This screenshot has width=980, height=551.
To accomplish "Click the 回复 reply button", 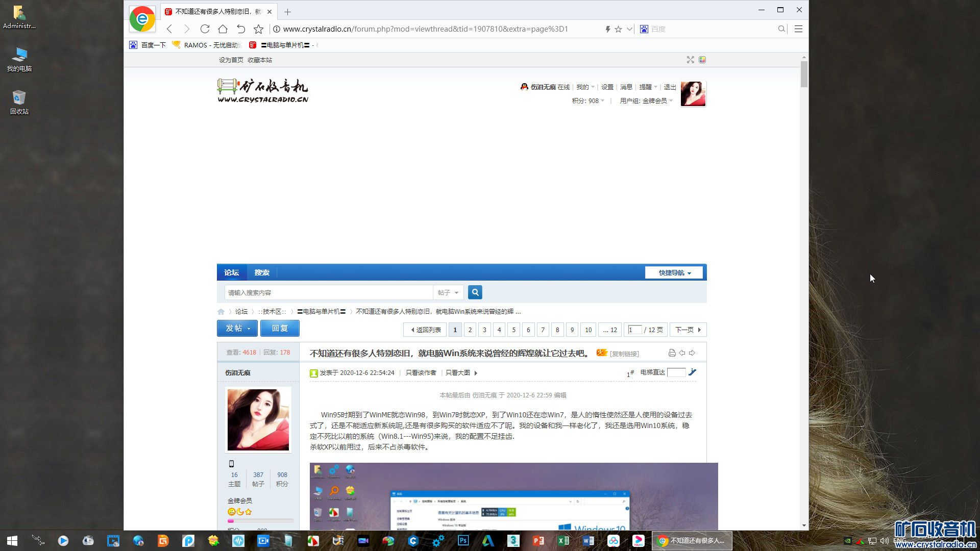I will pos(280,329).
